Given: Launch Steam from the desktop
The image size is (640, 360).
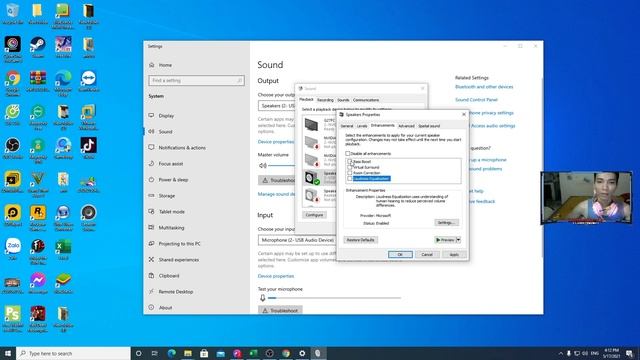Looking at the screenshot, I should click(38, 47).
